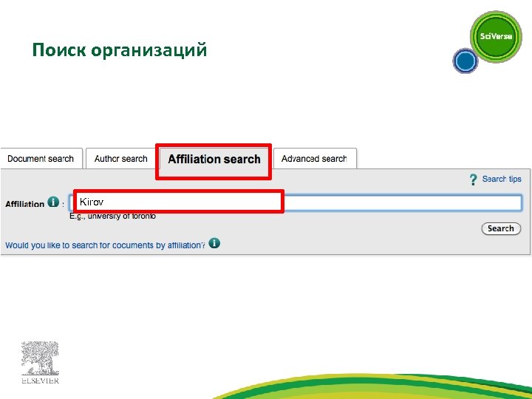Switch to the Author search tab

(x=120, y=158)
